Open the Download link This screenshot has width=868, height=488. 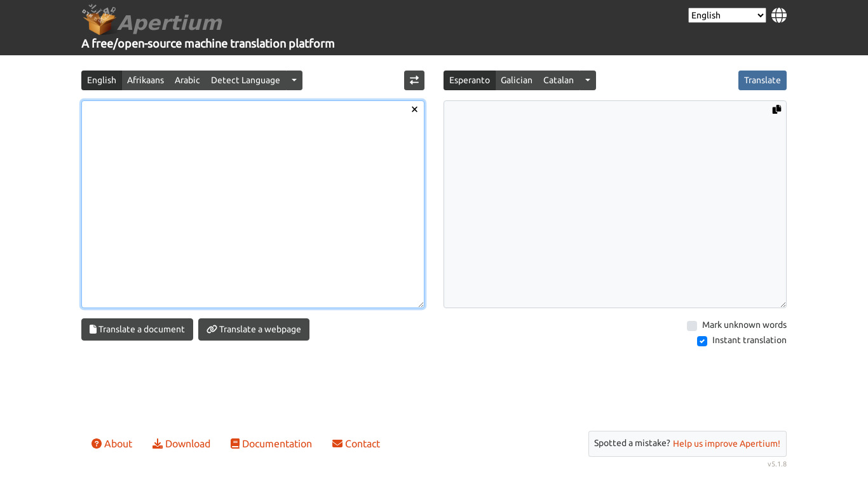pyautogui.click(x=181, y=444)
